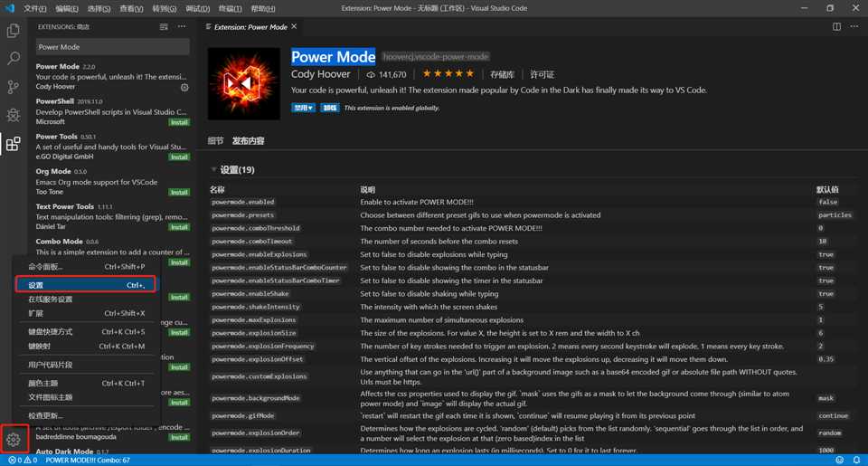Screen dimensions: 868x466
Task: Open editor more actions ellipsis
Action: pyautogui.click(x=854, y=26)
